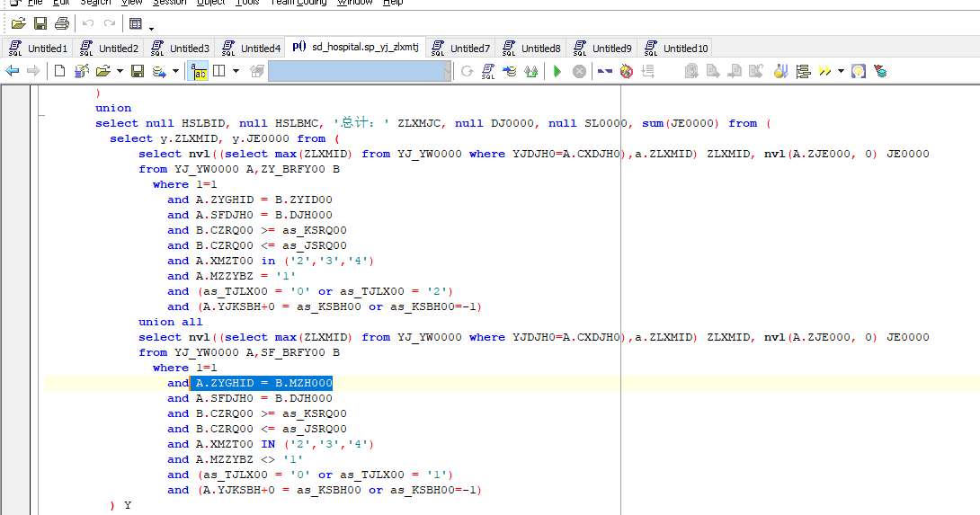Click the bug-style debug icon
The width and height of the screenshot is (980, 515).
627,71
